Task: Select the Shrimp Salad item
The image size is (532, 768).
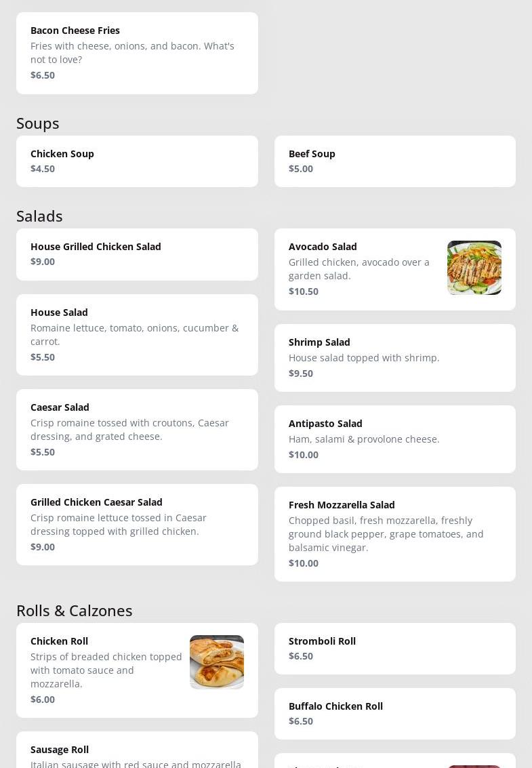Action: (394, 358)
